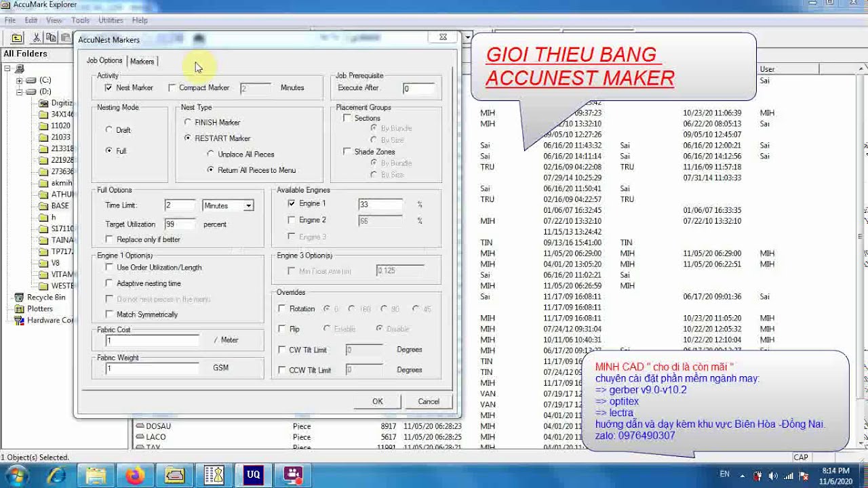The width and height of the screenshot is (868, 488).
Task: Collapse the root computer tree node
Action: click(x=7, y=68)
